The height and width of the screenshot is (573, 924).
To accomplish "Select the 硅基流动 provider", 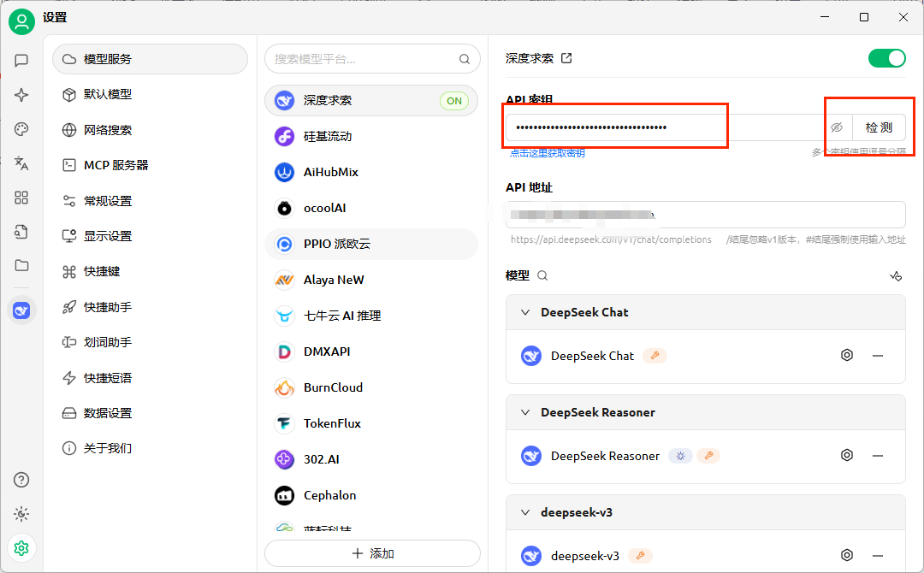I will (371, 137).
